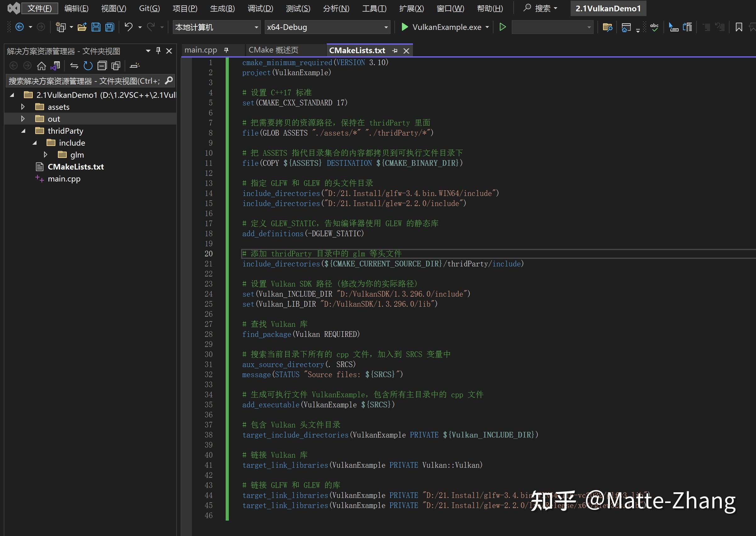The height and width of the screenshot is (536, 756).
Task: Click Start Without Debugging outline play button
Action: [x=502, y=27]
